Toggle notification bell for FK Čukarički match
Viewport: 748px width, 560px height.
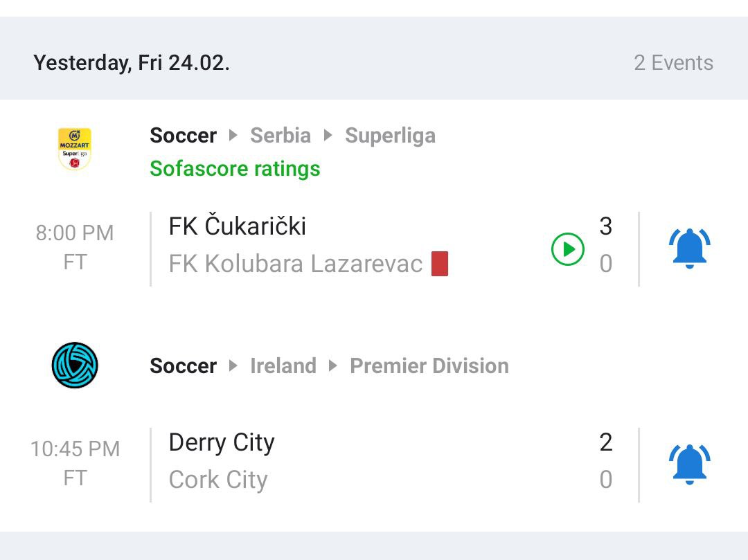[689, 249]
